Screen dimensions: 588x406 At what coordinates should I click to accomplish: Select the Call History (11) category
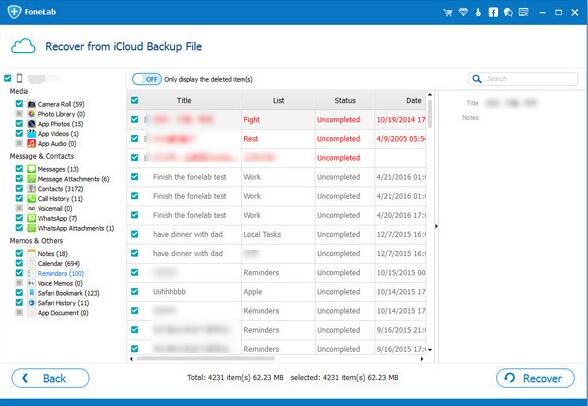tap(60, 199)
